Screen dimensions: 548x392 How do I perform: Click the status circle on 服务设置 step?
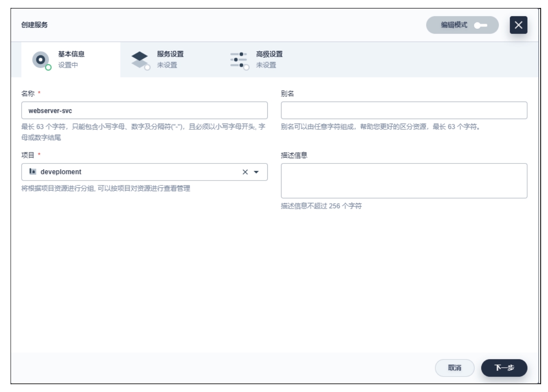[147, 68]
